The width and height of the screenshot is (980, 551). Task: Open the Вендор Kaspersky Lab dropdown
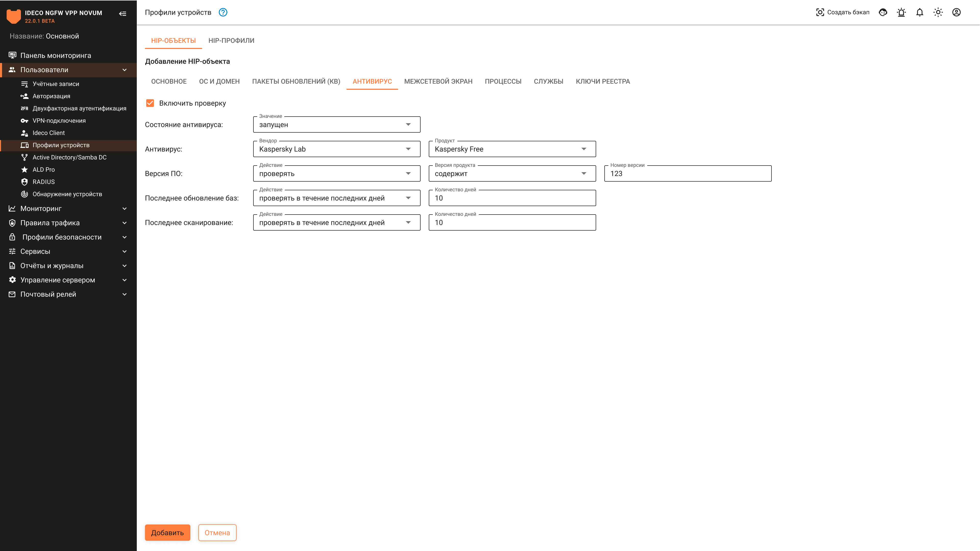(x=336, y=149)
